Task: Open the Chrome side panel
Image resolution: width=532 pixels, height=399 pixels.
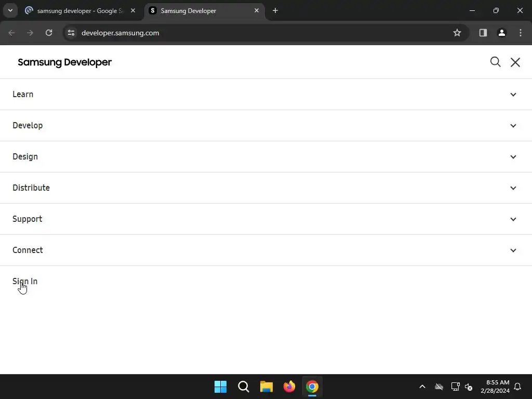Action: (x=483, y=33)
